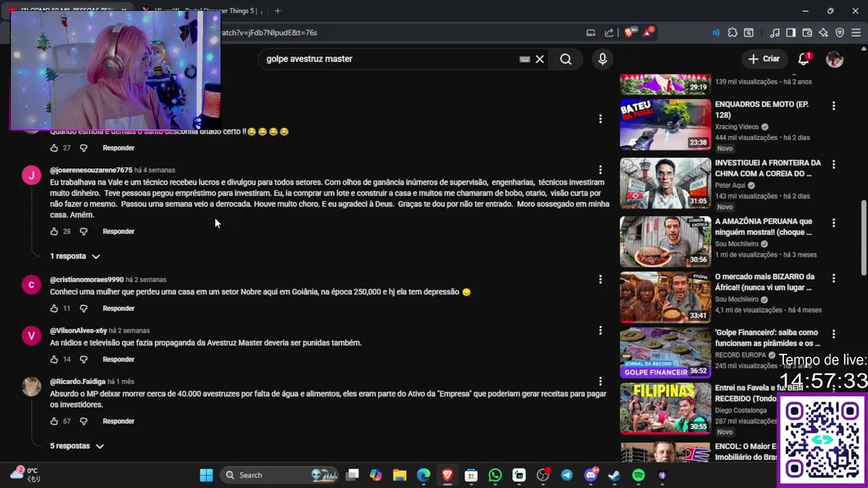This screenshot has width=868, height=488.
Task: Reply to cristianomoraes9990's comment via Responder
Action: pyautogui.click(x=119, y=308)
